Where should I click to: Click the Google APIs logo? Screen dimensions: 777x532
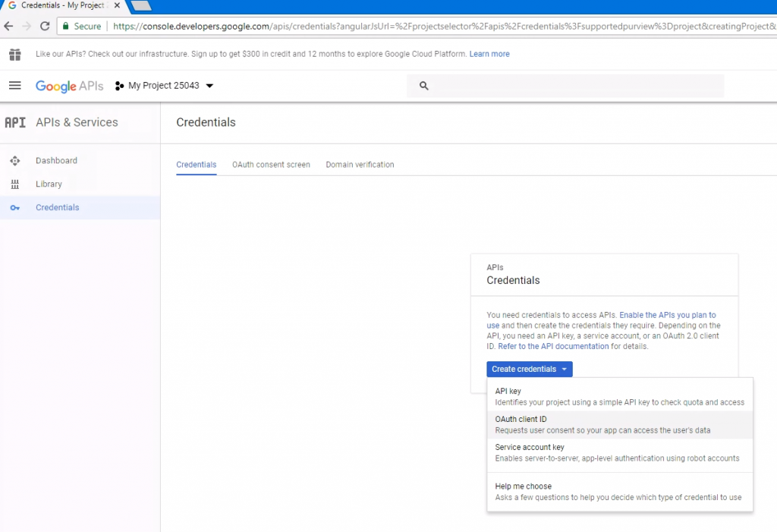(69, 86)
